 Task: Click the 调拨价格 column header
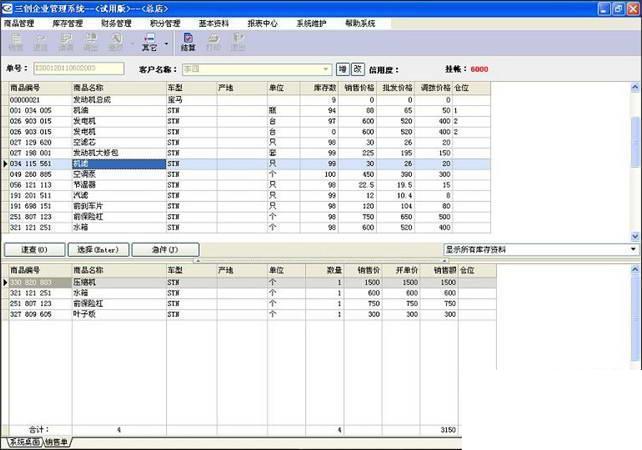coord(434,88)
